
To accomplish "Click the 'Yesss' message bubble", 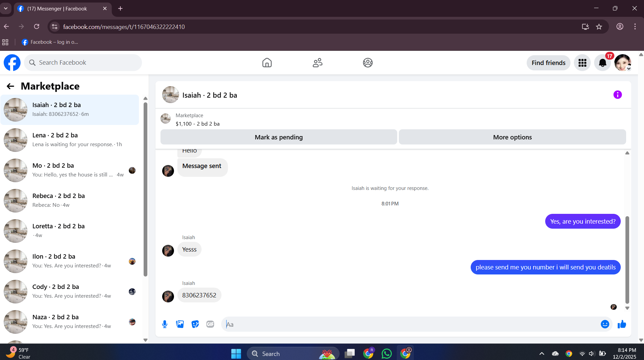I will (x=189, y=250).
